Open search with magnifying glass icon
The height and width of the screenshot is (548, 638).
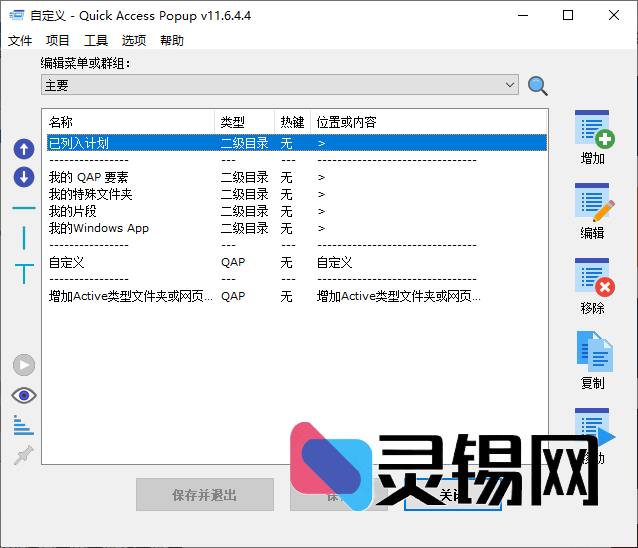[537, 86]
